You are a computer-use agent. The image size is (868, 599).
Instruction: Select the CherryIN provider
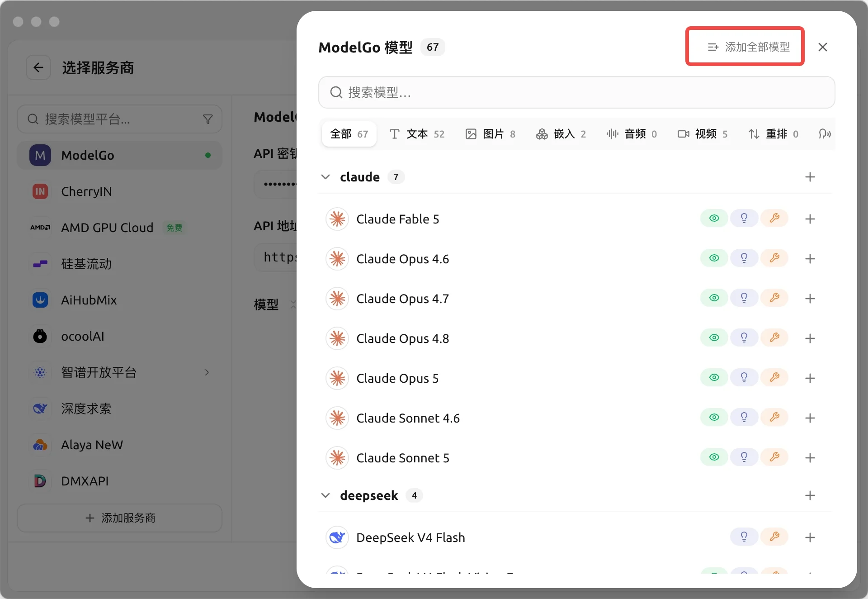click(x=120, y=191)
